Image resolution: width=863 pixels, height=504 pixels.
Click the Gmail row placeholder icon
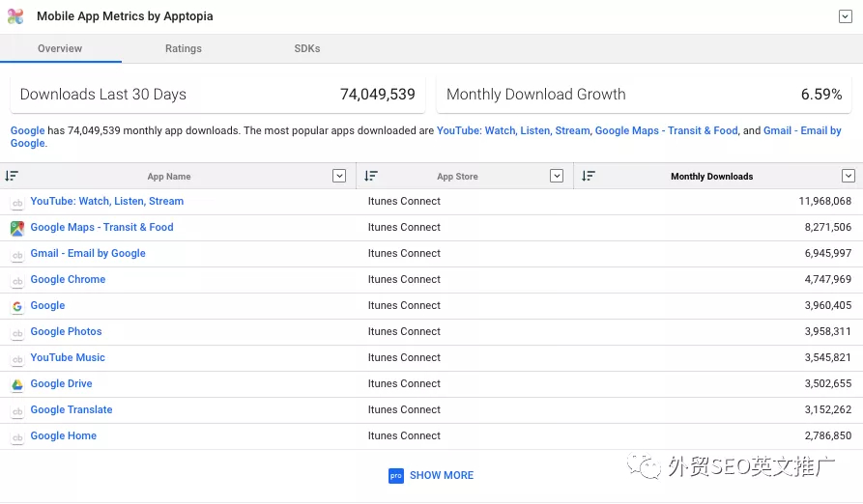click(x=17, y=255)
